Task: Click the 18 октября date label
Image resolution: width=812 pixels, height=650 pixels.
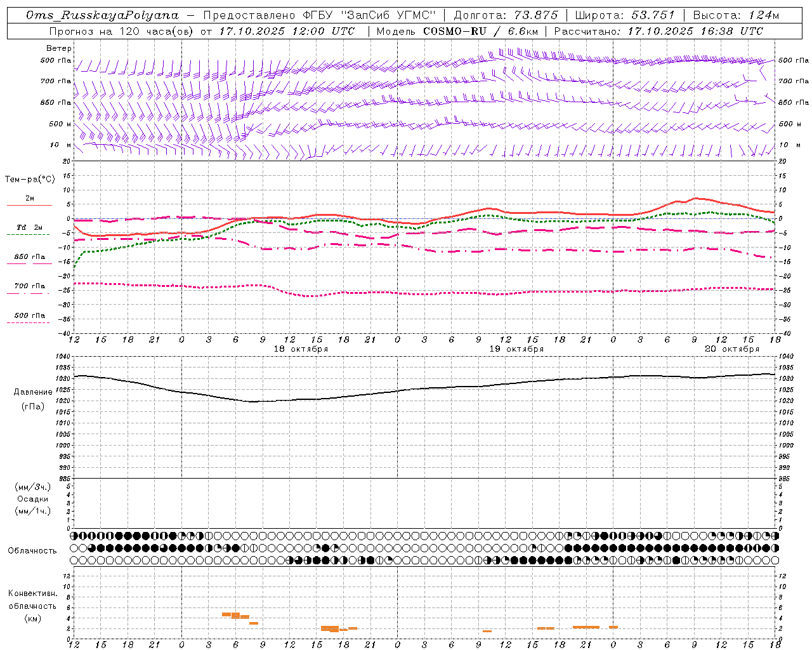Action: [x=301, y=349]
